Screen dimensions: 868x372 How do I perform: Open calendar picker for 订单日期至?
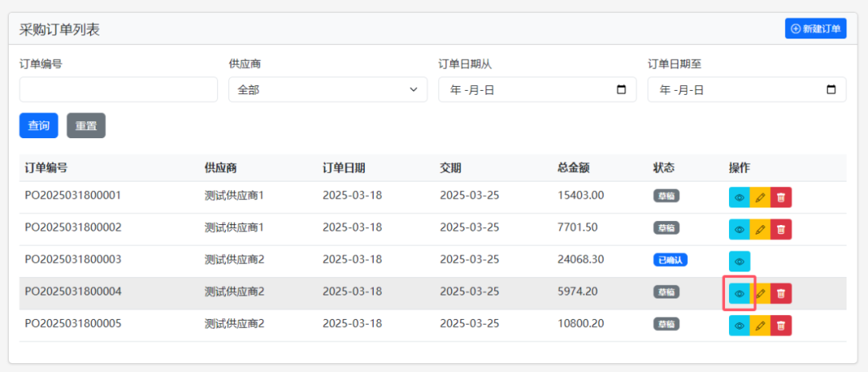[830, 90]
